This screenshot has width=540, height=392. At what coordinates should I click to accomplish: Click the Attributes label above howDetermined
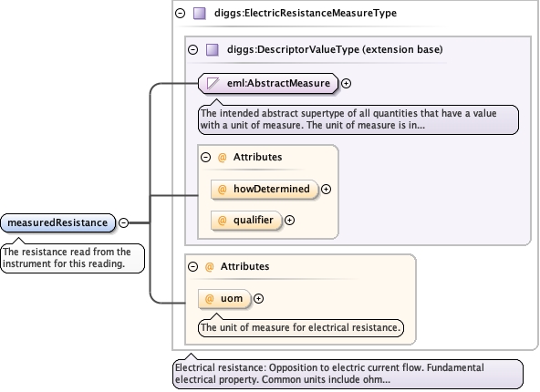pyautogui.click(x=257, y=157)
